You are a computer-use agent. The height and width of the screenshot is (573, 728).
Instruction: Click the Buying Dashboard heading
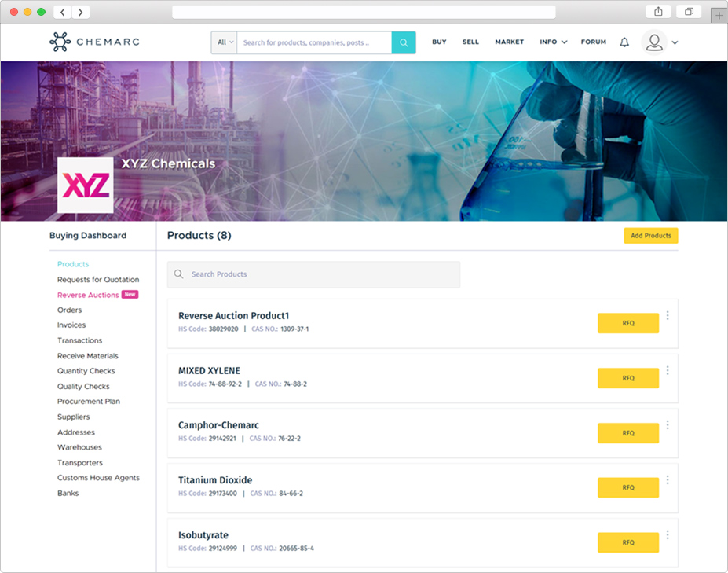click(x=88, y=236)
